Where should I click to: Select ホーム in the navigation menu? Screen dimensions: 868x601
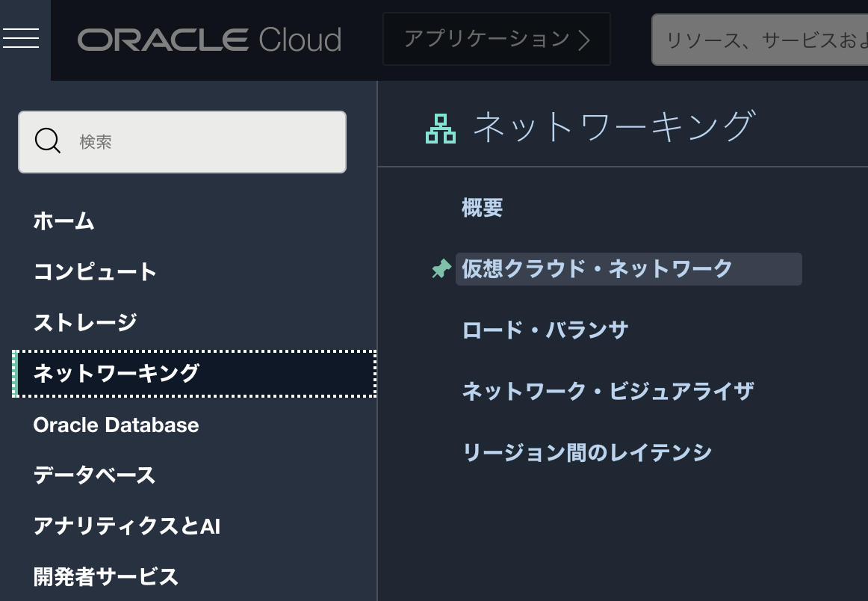[64, 221]
